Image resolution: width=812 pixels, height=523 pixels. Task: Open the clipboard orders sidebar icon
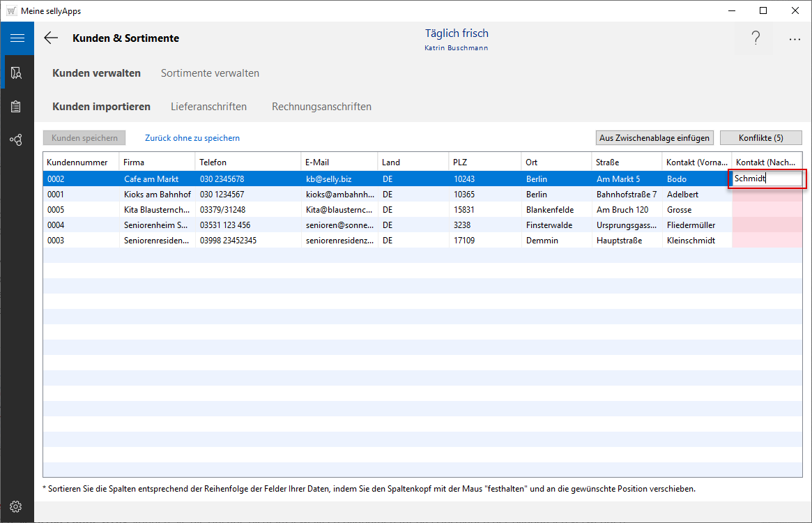[16, 107]
